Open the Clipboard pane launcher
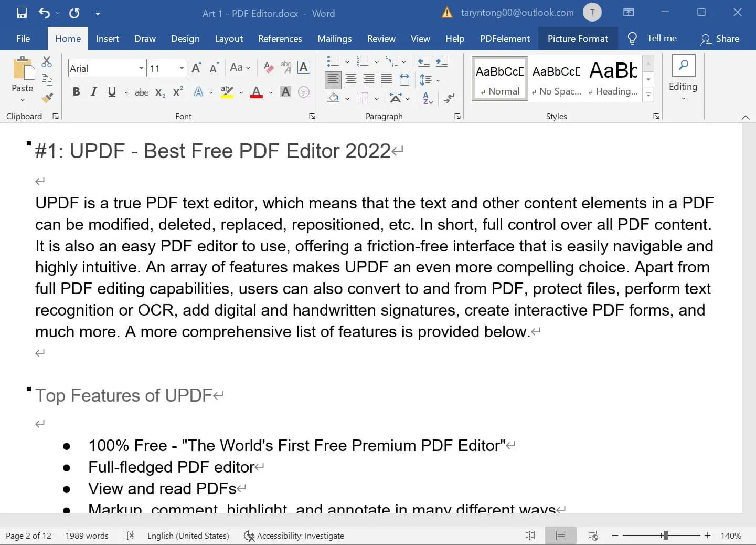756x545 pixels. 56,116
